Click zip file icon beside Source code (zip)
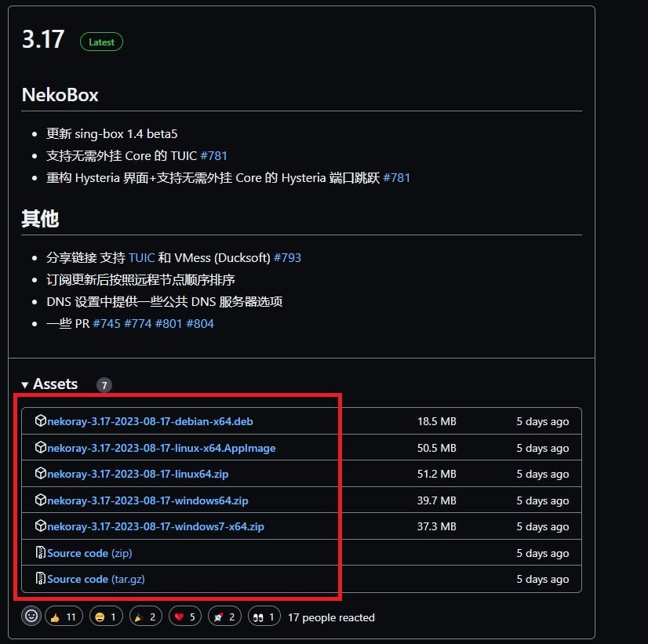The image size is (648, 644). [41, 552]
